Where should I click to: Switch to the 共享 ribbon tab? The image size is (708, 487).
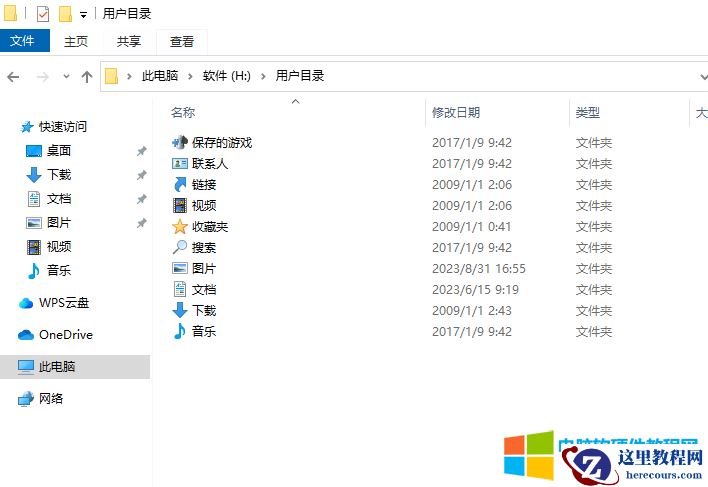pos(129,41)
